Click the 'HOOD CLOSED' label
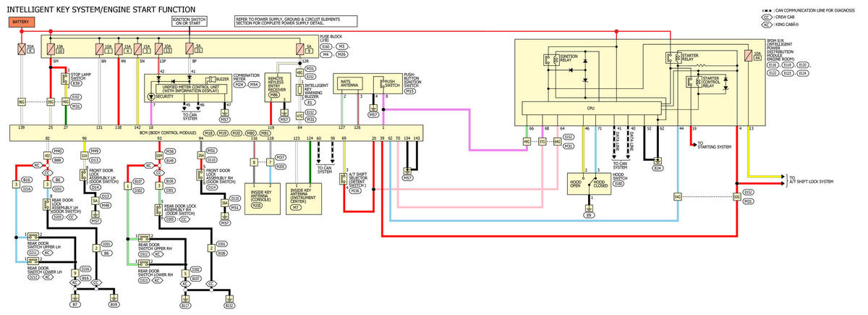 click(x=599, y=182)
